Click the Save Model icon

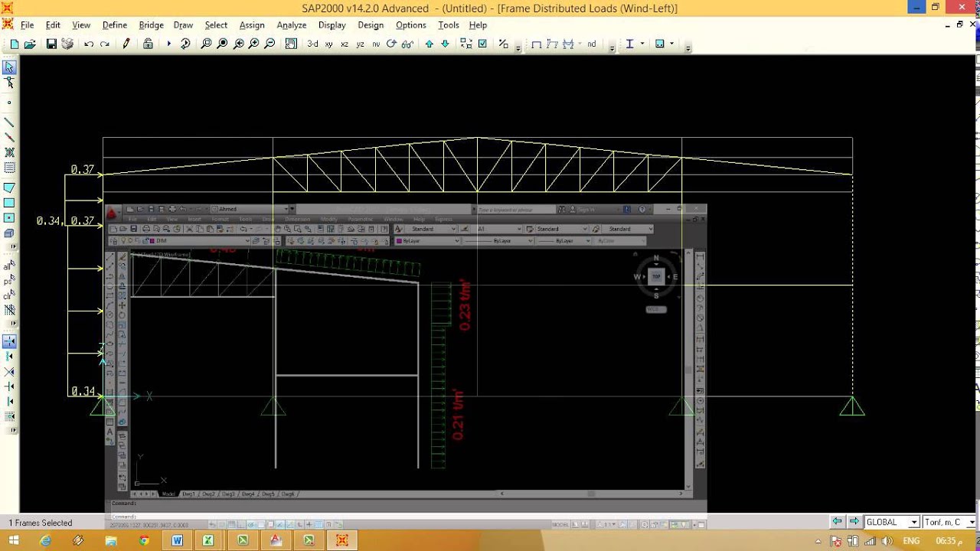(x=51, y=44)
